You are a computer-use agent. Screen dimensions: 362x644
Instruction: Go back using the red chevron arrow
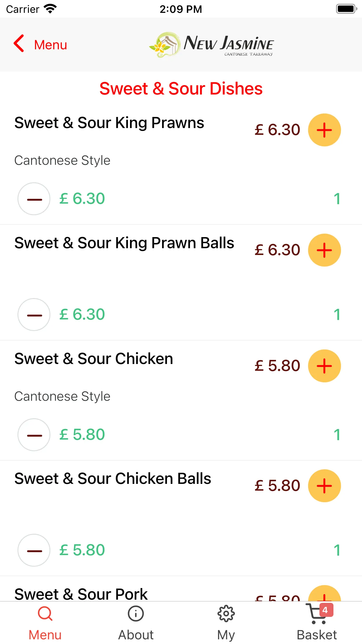pyautogui.click(x=19, y=43)
